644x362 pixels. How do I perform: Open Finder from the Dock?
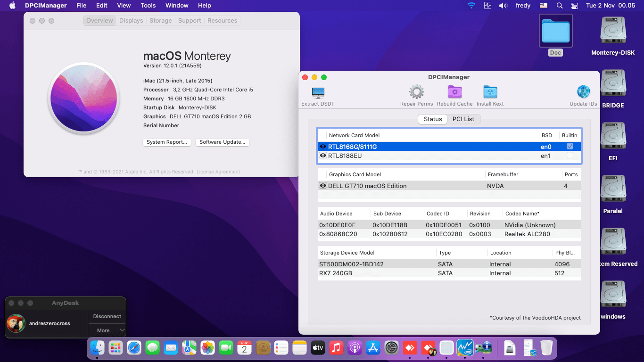[x=98, y=348]
